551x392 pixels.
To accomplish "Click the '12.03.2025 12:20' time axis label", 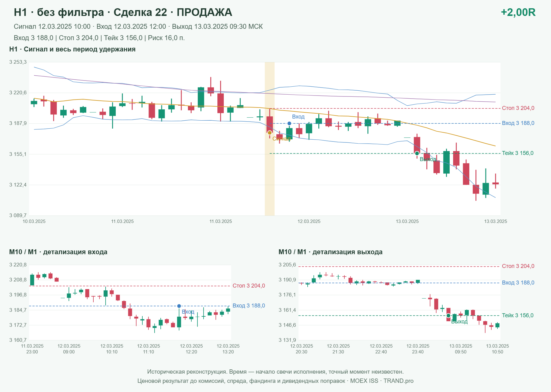I will pos(191,349).
